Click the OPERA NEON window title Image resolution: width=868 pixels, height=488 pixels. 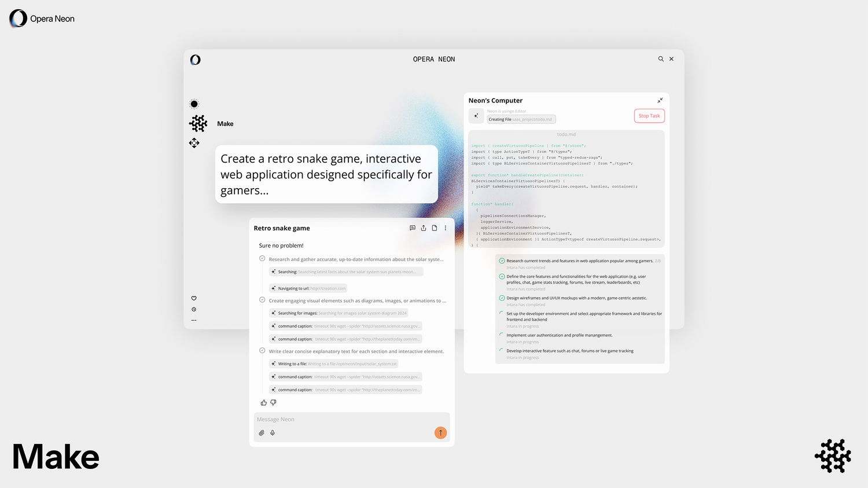pos(434,59)
